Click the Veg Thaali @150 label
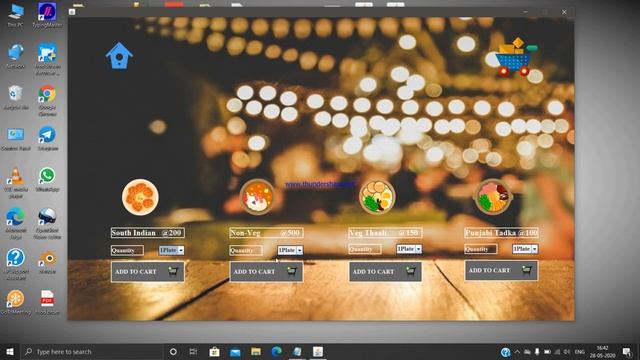Screen dimensions: 640x360 385,233
